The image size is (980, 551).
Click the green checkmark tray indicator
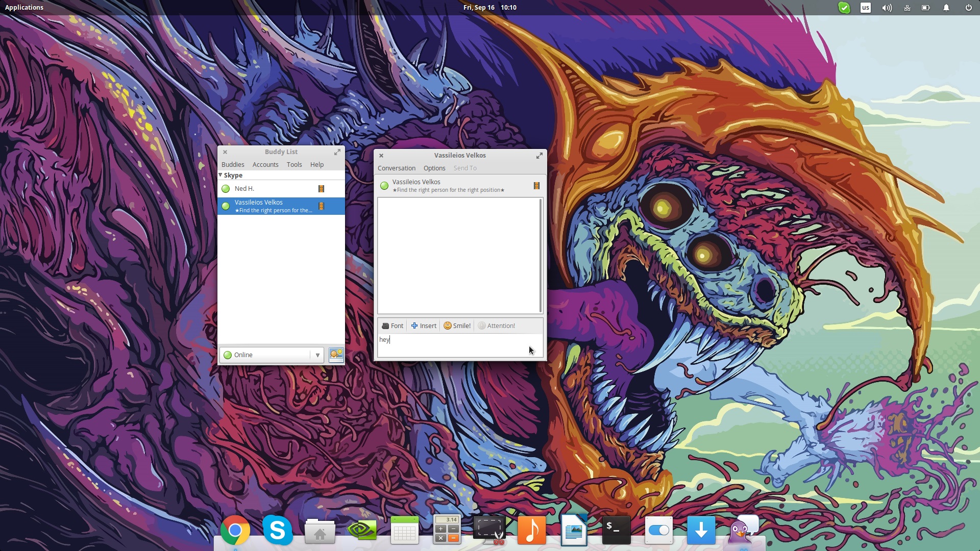[844, 8]
